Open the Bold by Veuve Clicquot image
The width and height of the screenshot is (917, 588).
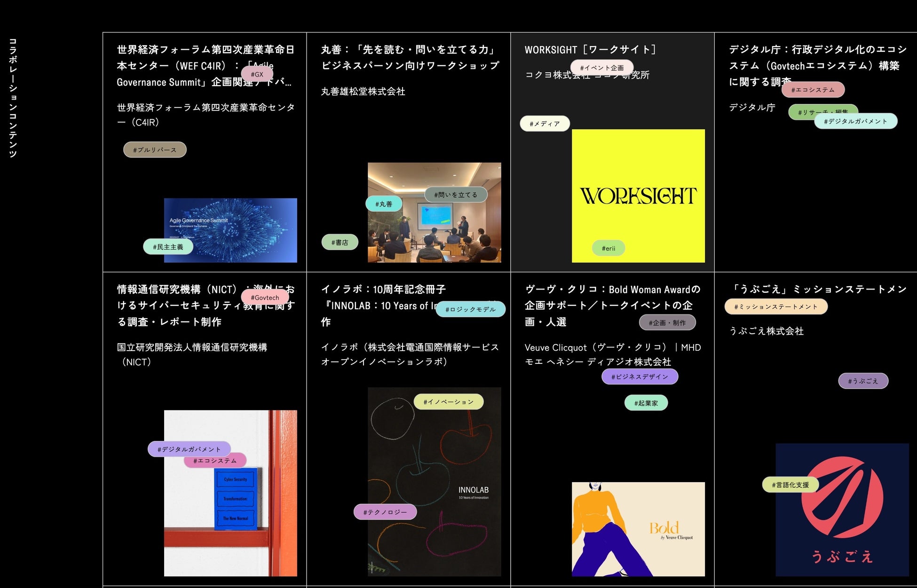coord(638,529)
